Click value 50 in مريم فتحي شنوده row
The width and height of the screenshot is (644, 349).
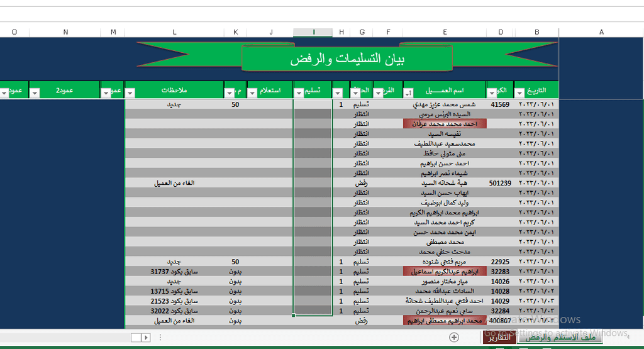pos(235,262)
